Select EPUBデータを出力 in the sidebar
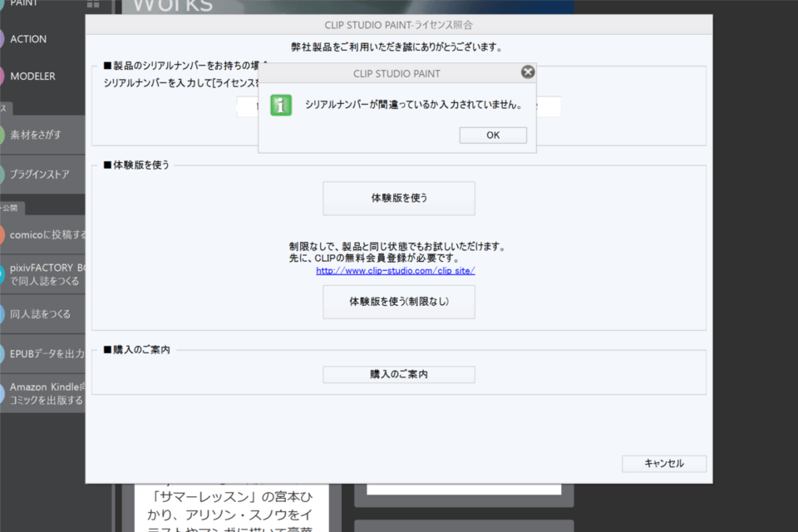The width and height of the screenshot is (798, 532). tap(42, 354)
